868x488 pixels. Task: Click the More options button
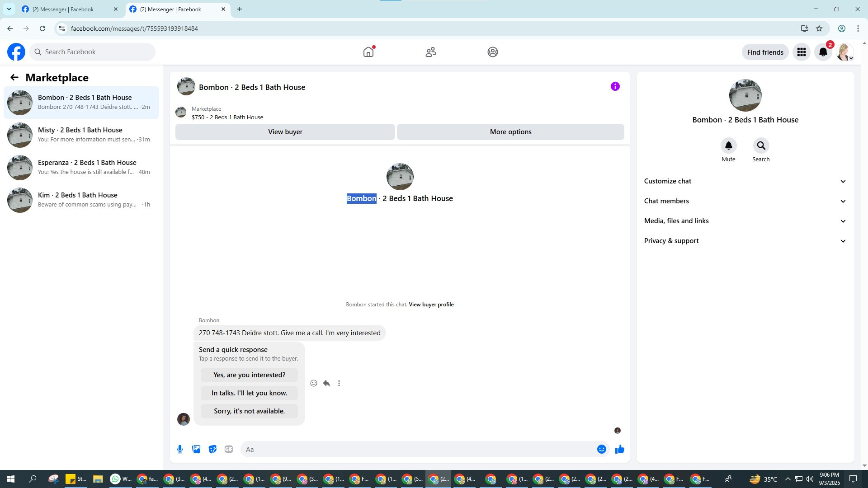point(511,132)
